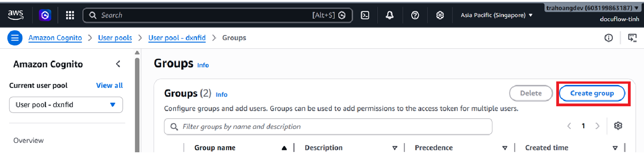Click the Create group button
This screenshot has width=644, height=167.
[592, 93]
